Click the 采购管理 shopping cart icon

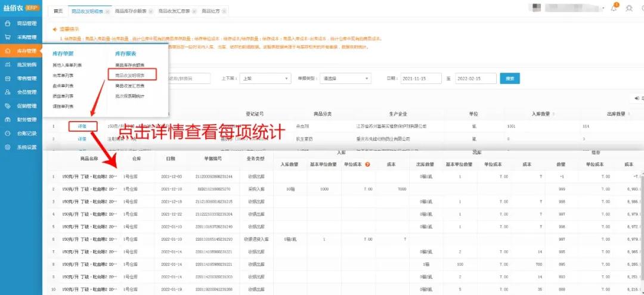(7, 37)
